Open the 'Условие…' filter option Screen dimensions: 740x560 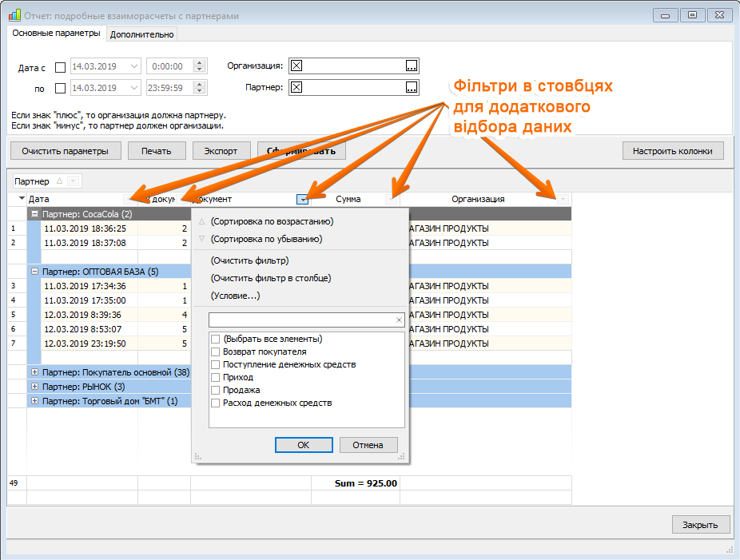[235, 296]
